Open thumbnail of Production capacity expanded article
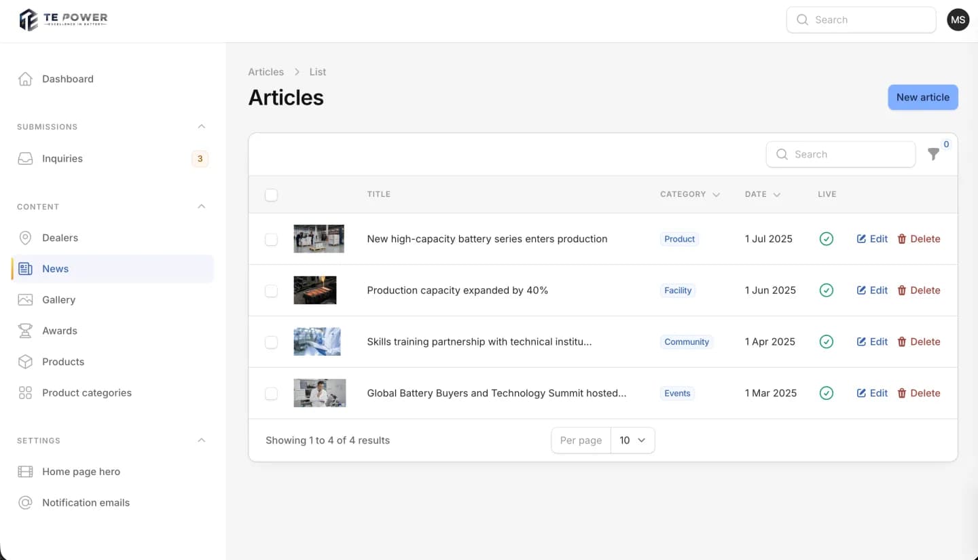 pos(315,291)
